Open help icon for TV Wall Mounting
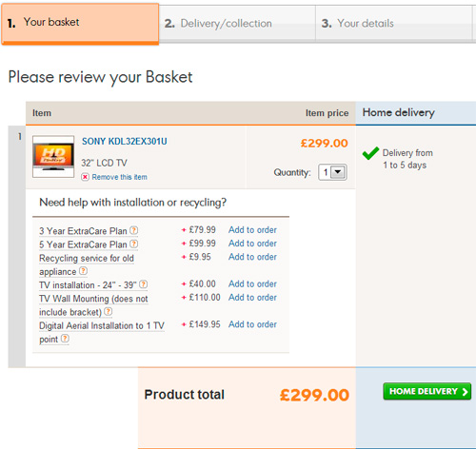This screenshot has height=449, width=476. (109, 311)
